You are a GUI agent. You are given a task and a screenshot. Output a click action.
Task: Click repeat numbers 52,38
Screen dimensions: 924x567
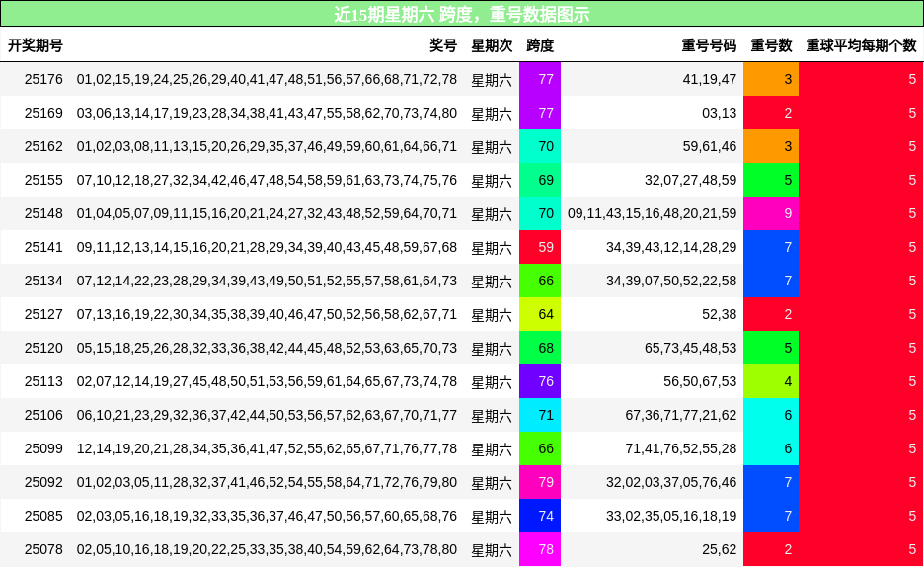point(719,314)
